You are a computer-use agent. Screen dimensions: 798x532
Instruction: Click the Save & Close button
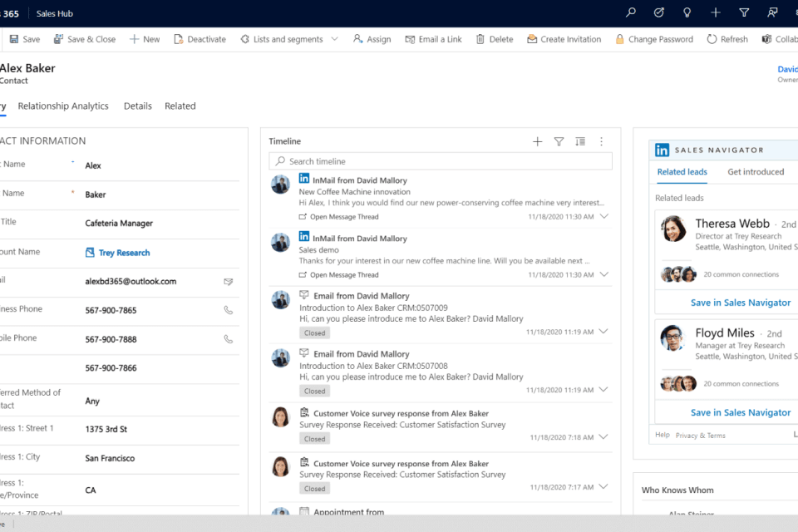(85, 39)
